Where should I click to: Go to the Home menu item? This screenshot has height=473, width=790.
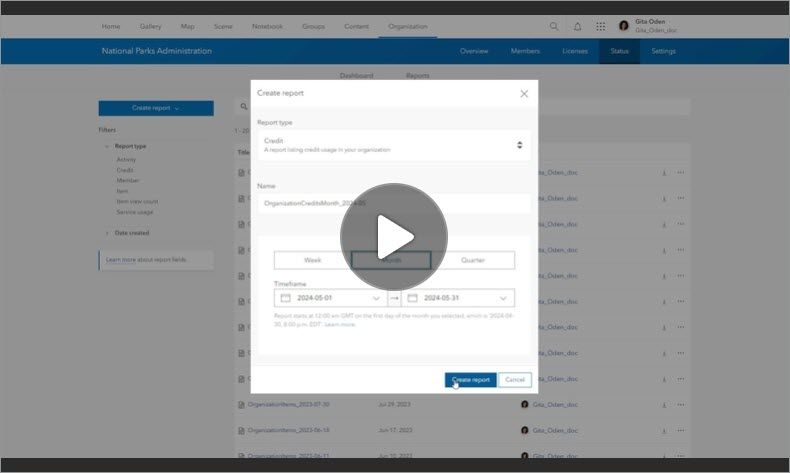[x=111, y=26]
